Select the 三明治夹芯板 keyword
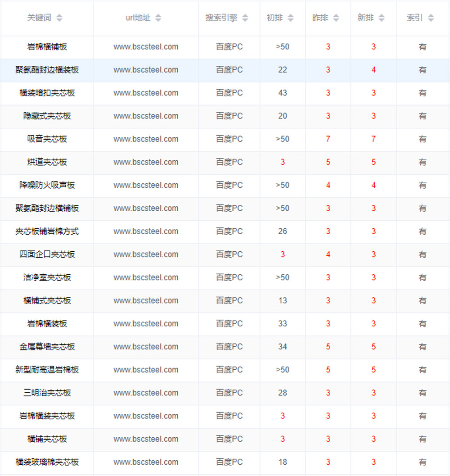Screen dimensions: 450x476 coord(47,393)
